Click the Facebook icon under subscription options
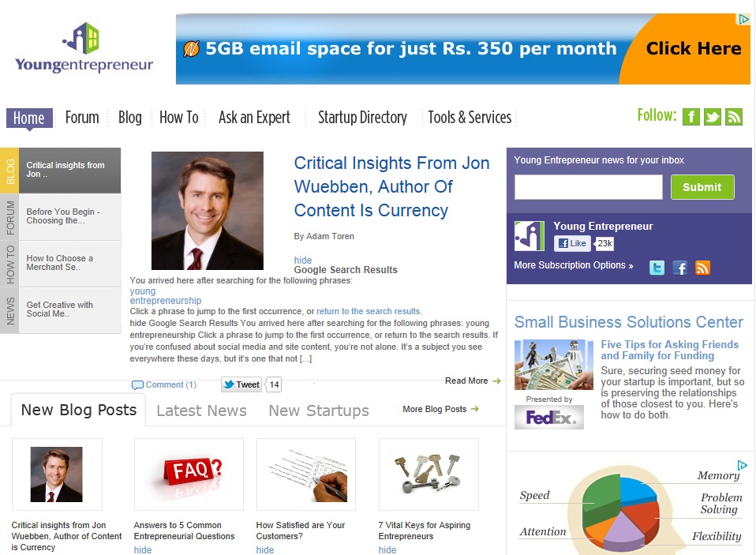This screenshot has height=555, width=756. [679, 268]
